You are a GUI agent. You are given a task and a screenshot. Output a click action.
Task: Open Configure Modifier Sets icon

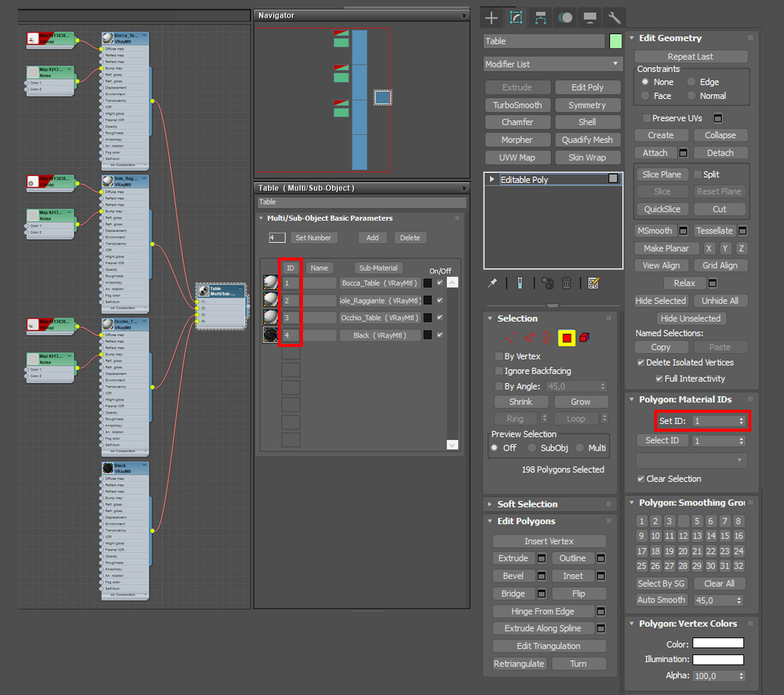(x=594, y=283)
